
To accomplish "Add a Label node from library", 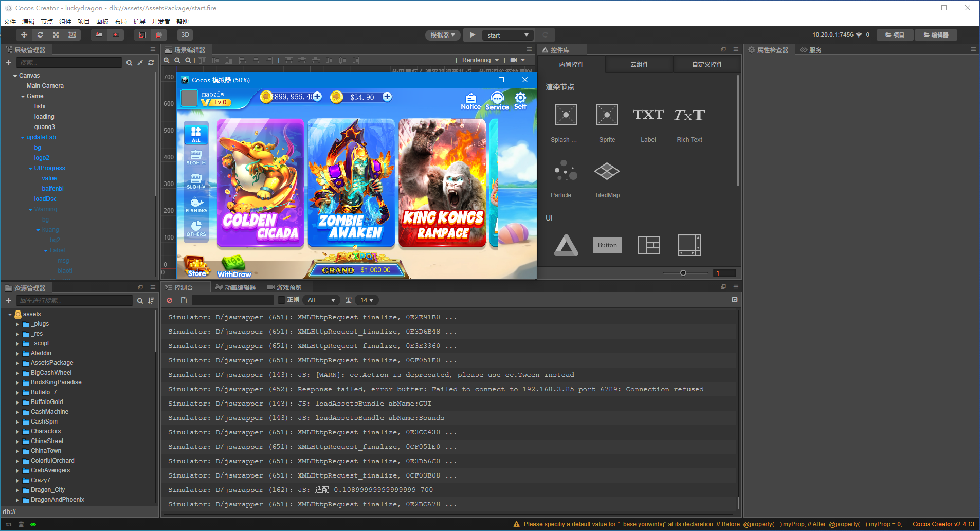I will tap(648, 123).
